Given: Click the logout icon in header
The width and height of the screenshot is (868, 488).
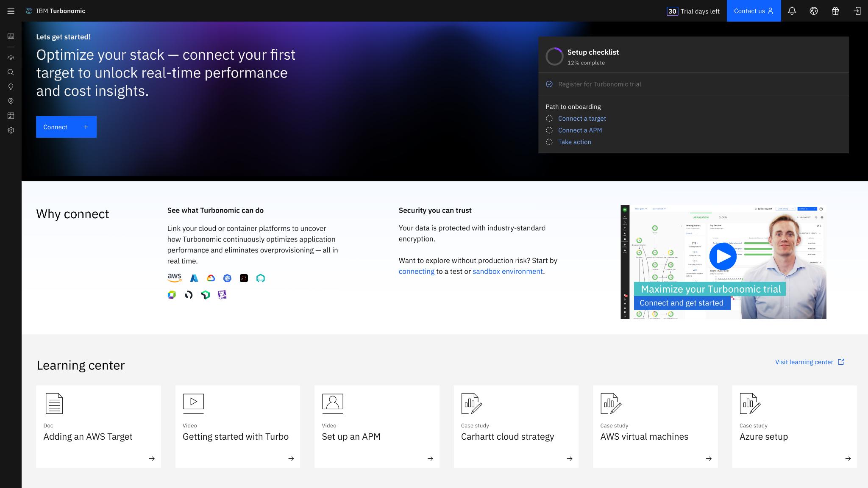Looking at the screenshot, I should [x=857, y=11].
